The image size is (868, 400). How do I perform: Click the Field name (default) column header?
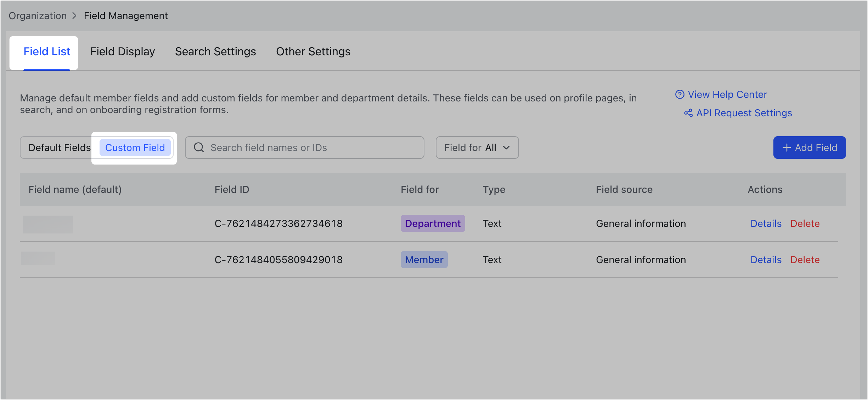coord(75,189)
